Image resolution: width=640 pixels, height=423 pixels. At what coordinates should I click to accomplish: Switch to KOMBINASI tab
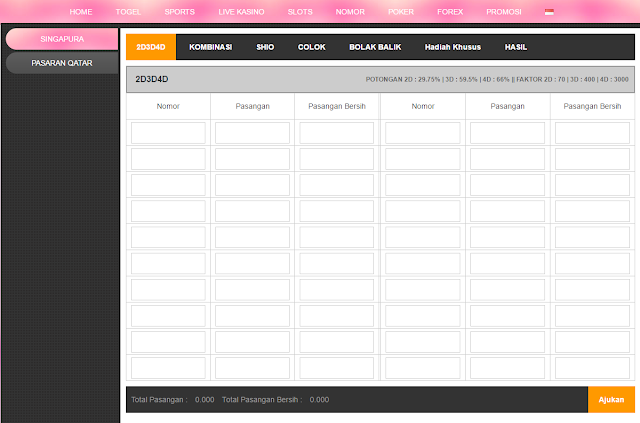[211, 47]
